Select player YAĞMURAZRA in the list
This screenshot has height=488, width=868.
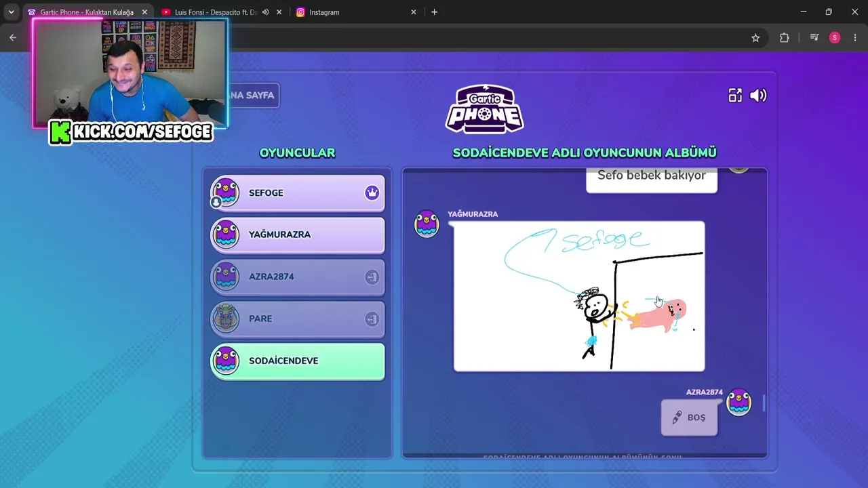[297, 235]
